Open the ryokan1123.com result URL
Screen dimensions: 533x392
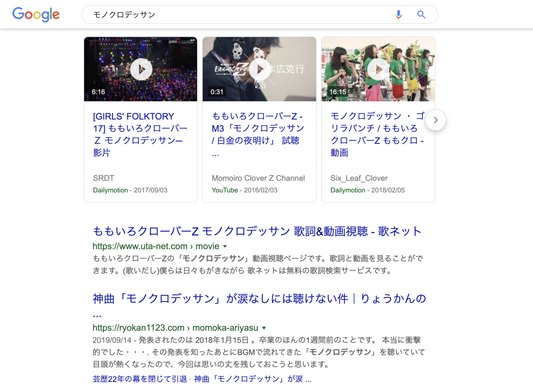pyautogui.click(x=175, y=327)
